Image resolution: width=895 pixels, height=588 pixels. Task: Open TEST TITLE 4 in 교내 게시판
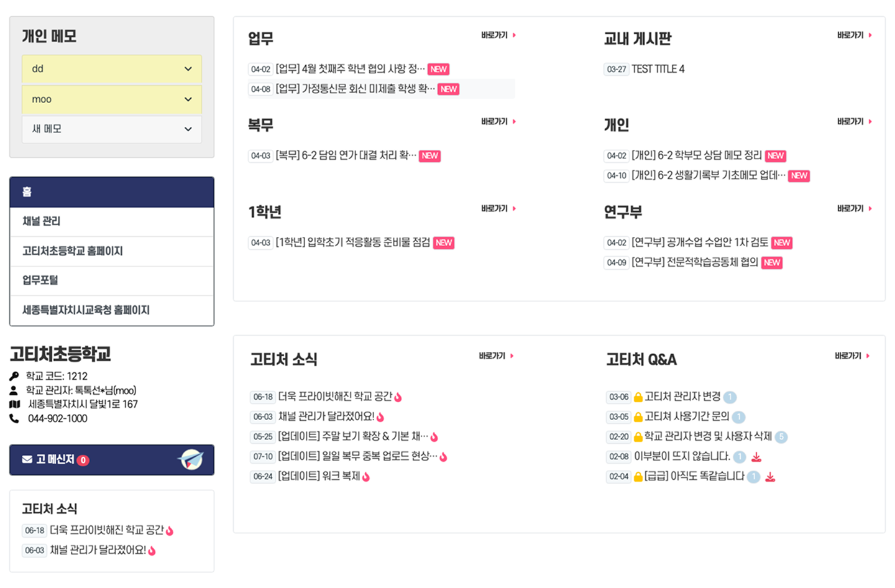[658, 69]
